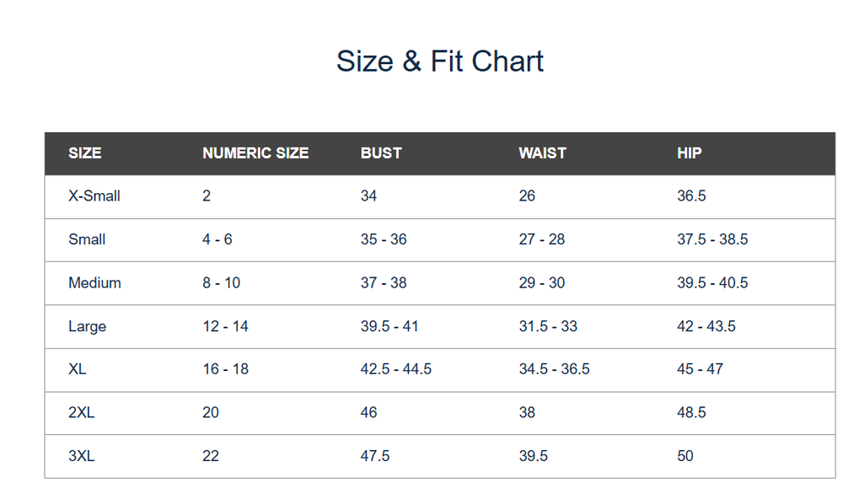Click numeric size 8 - 10 cell

click(x=221, y=283)
